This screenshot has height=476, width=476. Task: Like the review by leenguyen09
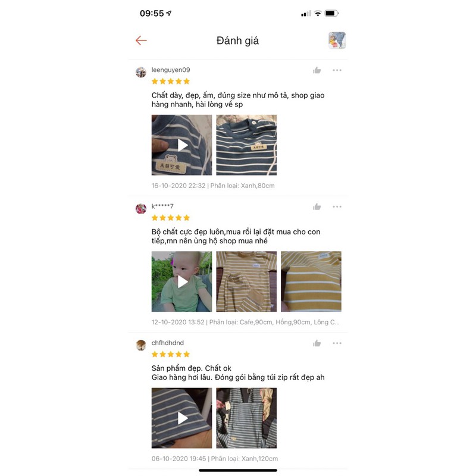[x=317, y=70]
